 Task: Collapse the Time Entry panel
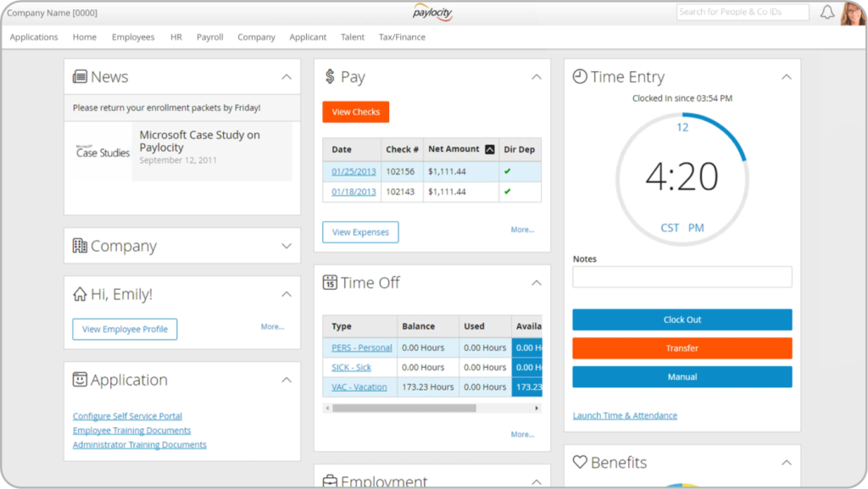coord(786,77)
